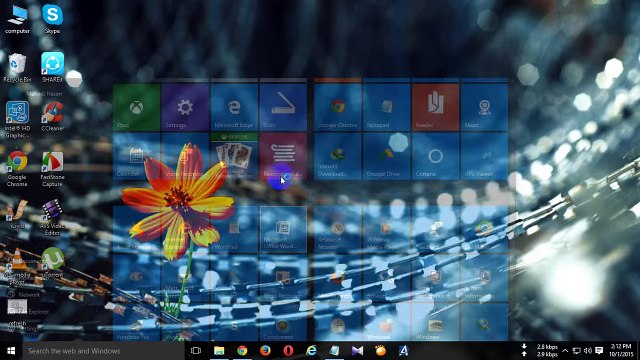Open the purple Settings tile
Image resolution: width=640 pixels, height=360 pixels.
(x=185, y=107)
